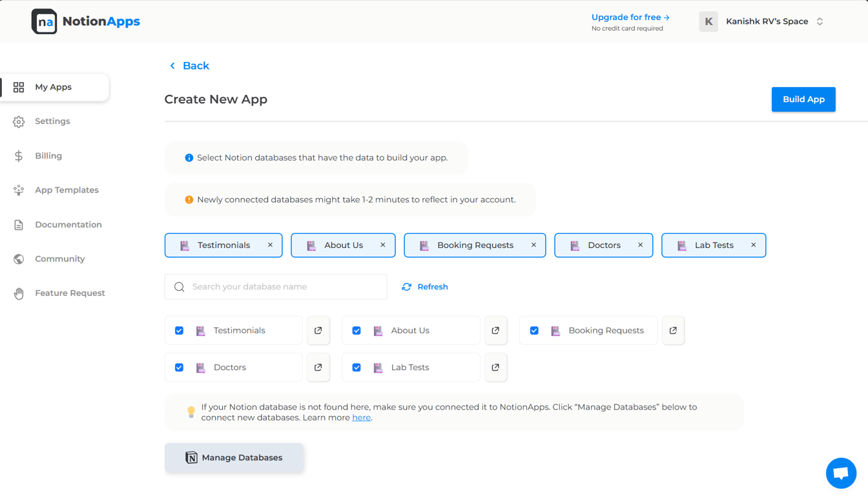The height and width of the screenshot is (496, 868).
Task: Open Lab Tests external link icon
Action: [x=495, y=367]
